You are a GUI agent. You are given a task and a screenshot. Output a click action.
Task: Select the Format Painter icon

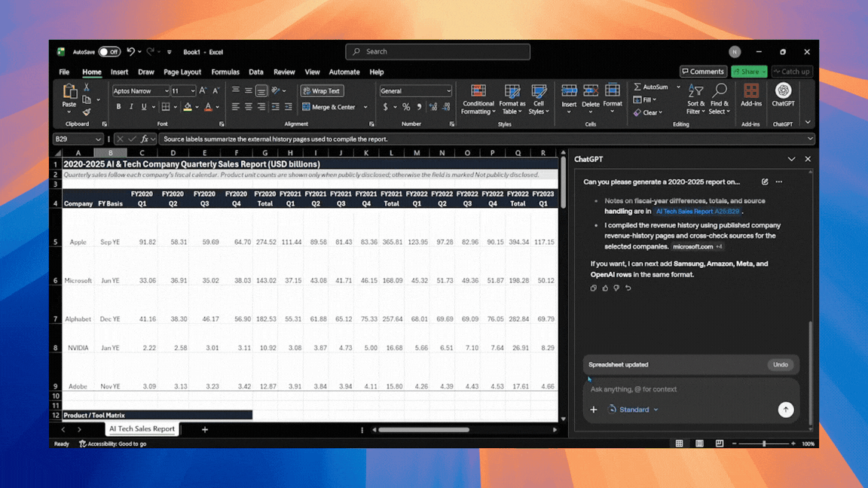click(x=86, y=112)
